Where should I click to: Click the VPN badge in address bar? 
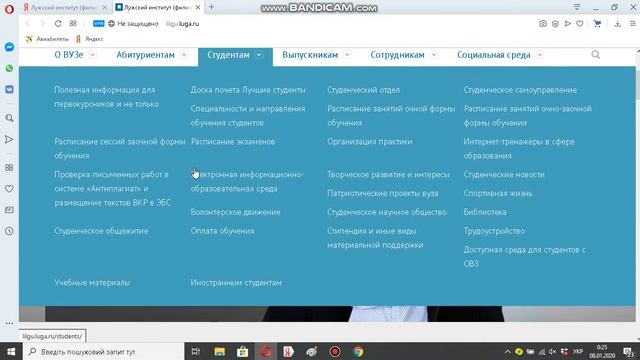[x=98, y=24]
